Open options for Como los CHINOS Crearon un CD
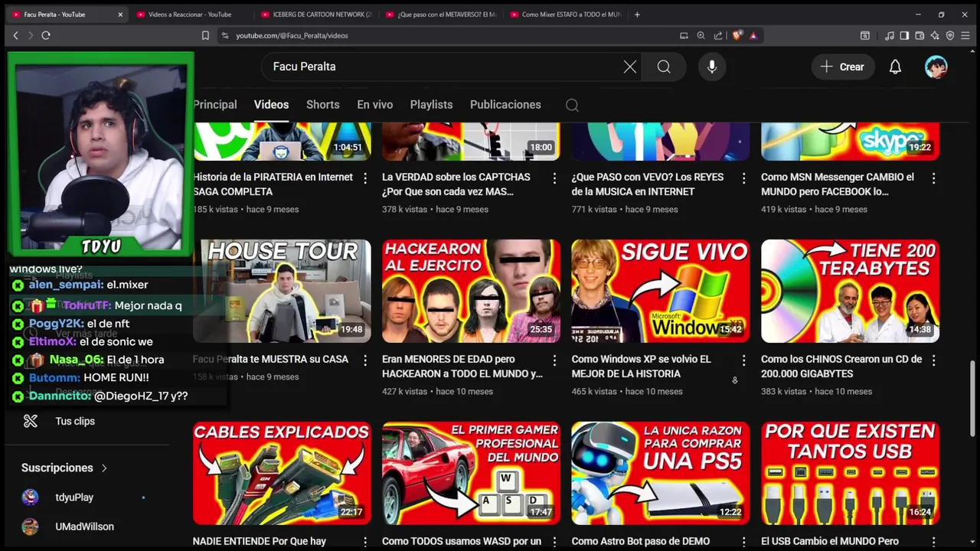The width and height of the screenshot is (980, 551). point(933,360)
